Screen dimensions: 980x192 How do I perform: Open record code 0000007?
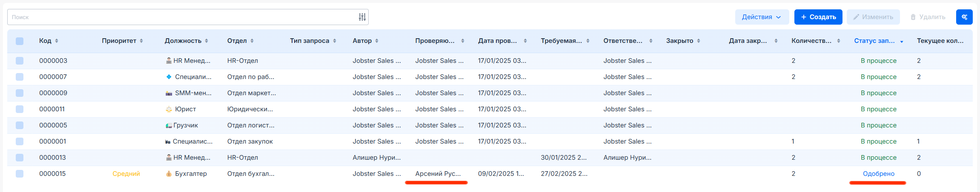click(x=53, y=77)
